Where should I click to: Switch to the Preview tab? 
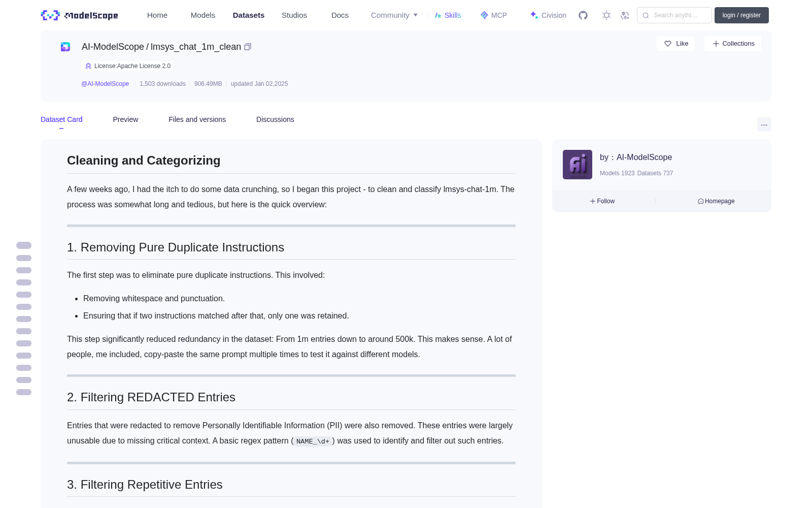pyautogui.click(x=125, y=119)
